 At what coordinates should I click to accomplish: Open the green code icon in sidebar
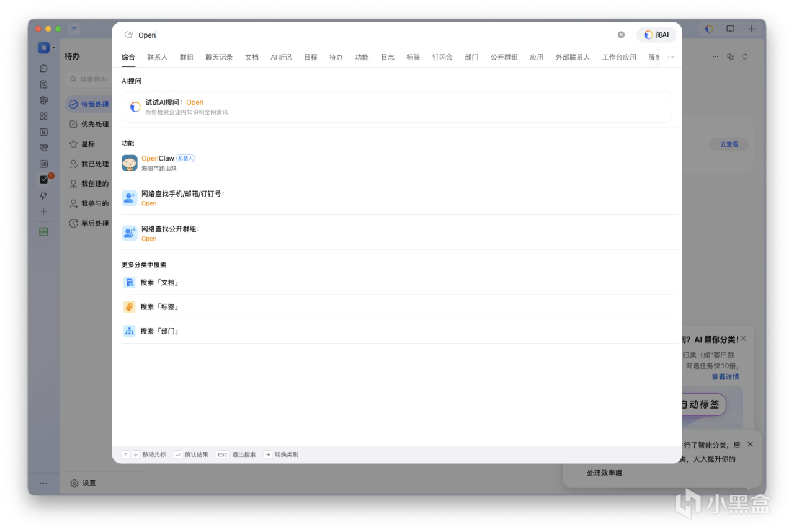(x=43, y=232)
